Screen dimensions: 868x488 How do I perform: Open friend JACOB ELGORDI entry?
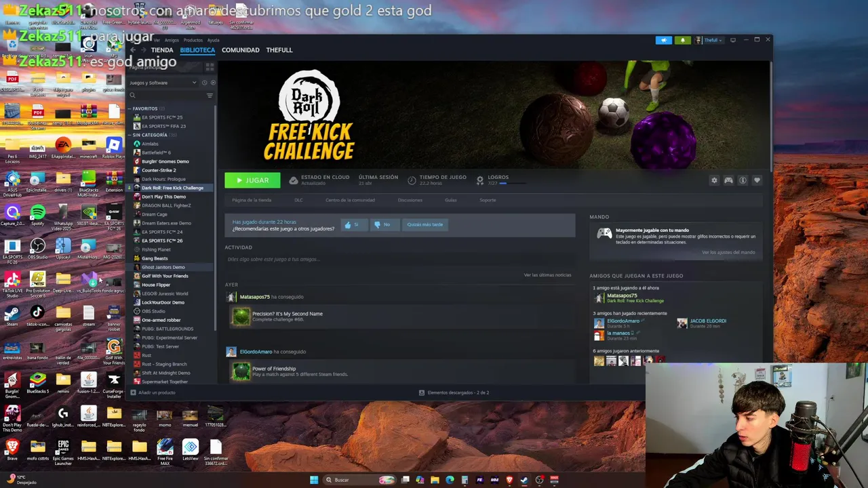(703, 323)
